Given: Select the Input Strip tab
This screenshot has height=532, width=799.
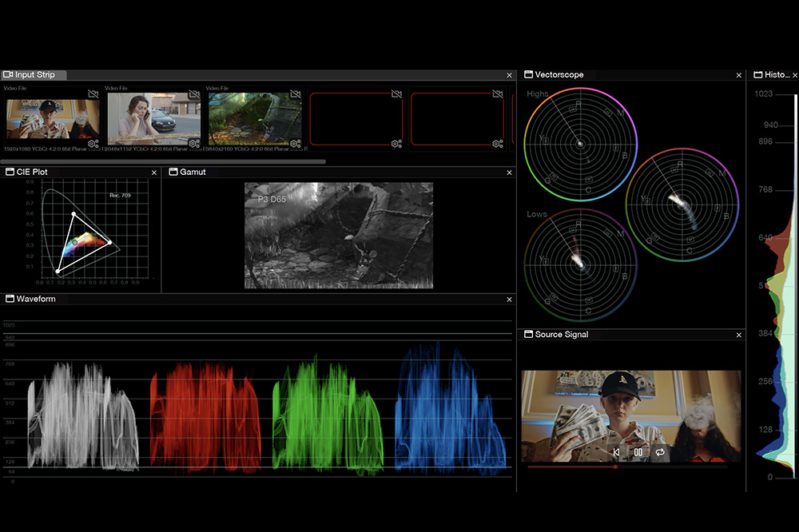Looking at the screenshot, I should [x=34, y=75].
